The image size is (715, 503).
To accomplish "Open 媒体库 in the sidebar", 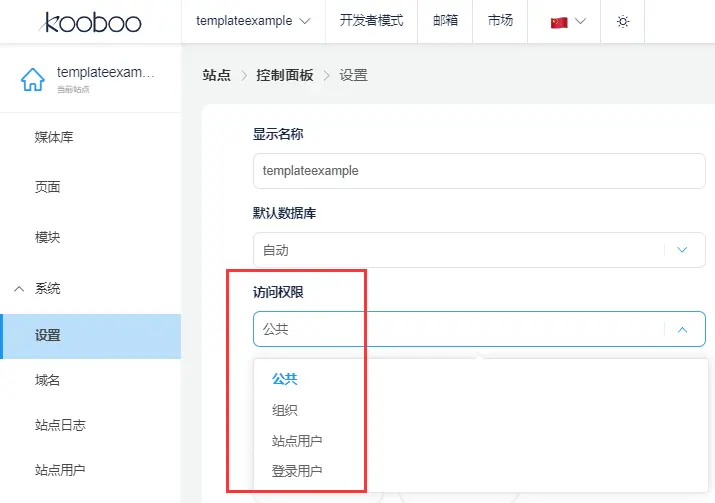I will 54,137.
